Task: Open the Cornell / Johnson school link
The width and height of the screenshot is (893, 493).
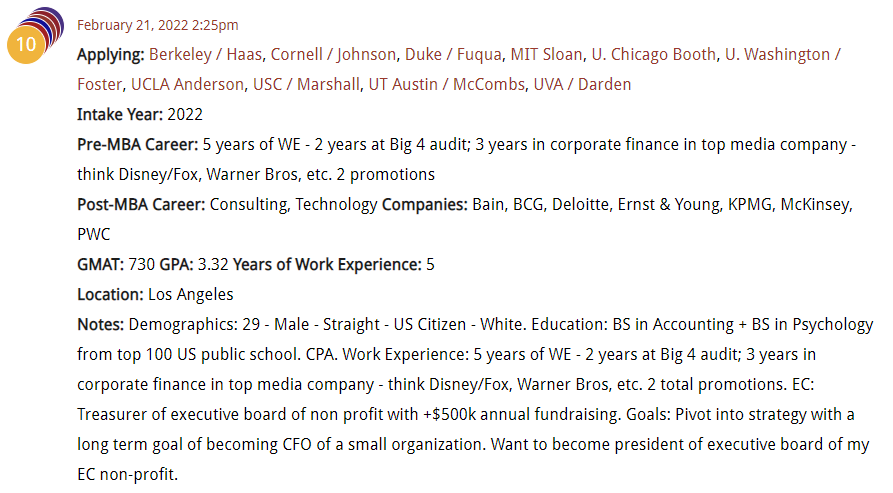Action: (x=333, y=55)
